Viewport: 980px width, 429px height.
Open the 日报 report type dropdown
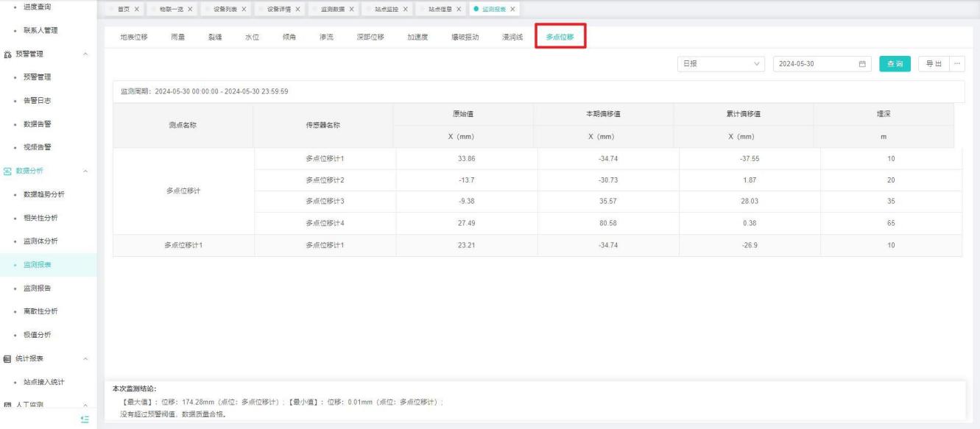click(722, 64)
